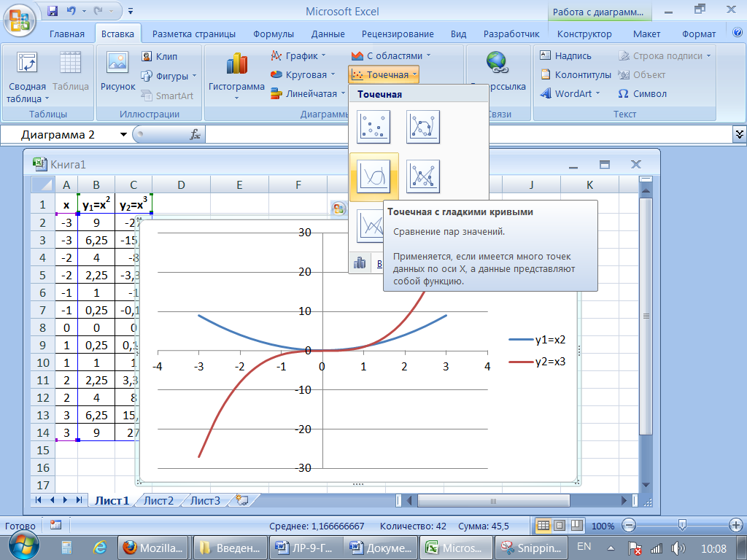Open the График line chart dropdown
This screenshot has width=747, height=560.
(298, 55)
